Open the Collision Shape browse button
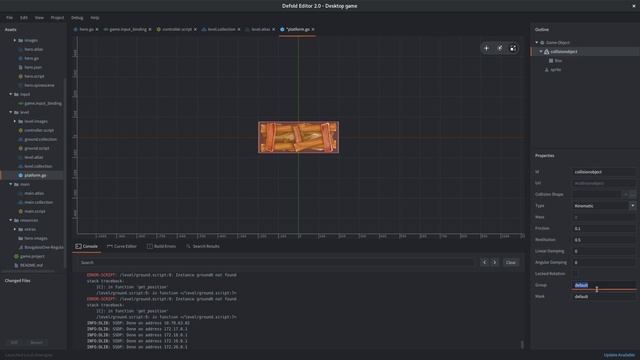Viewport: 640px width, 360px height. tap(632, 195)
